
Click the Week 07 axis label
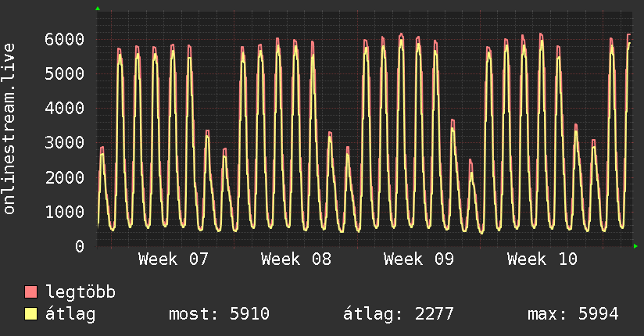click(174, 259)
